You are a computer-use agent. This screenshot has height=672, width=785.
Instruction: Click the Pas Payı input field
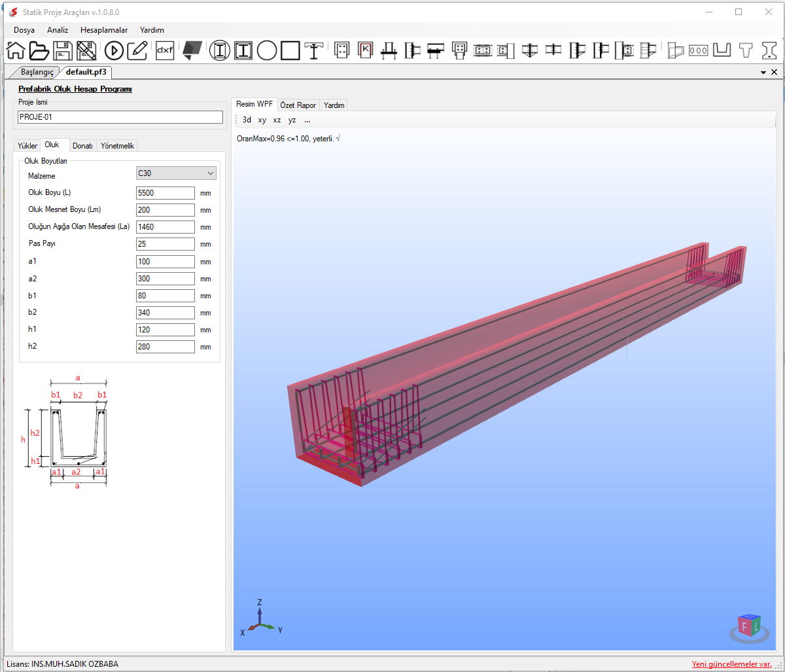click(x=166, y=244)
